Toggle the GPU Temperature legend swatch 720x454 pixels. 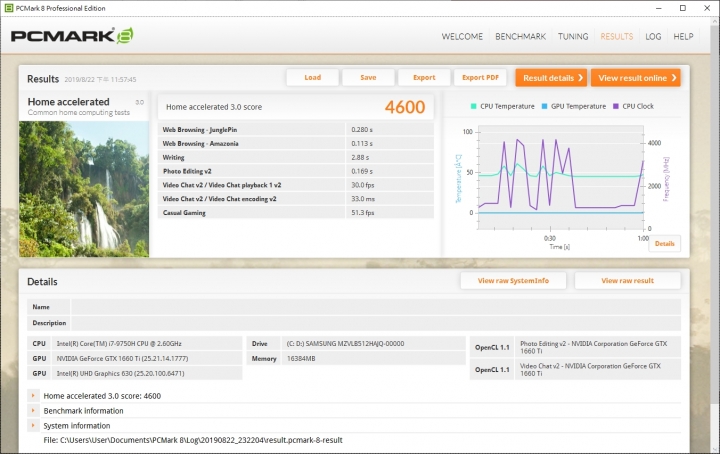(544, 105)
